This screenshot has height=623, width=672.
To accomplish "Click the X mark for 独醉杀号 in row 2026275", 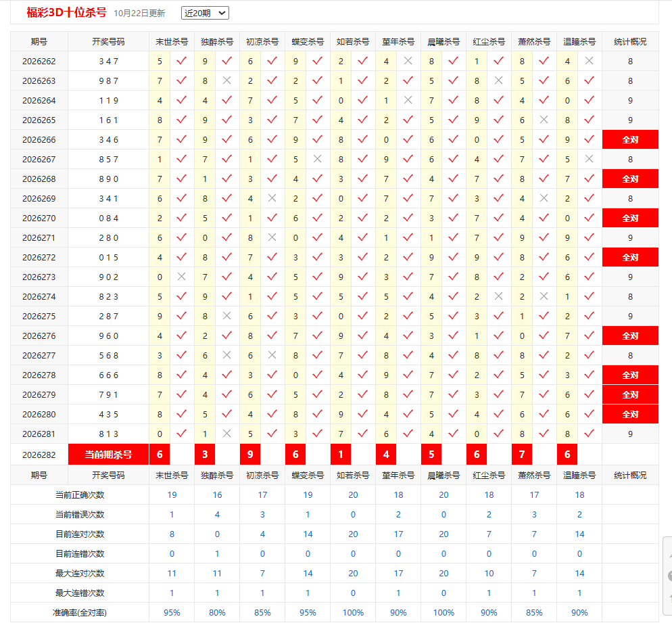I will click(x=226, y=316).
